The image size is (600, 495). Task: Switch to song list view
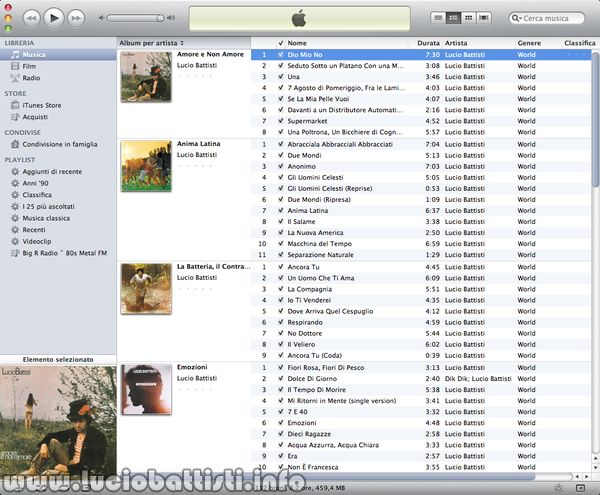click(438, 18)
